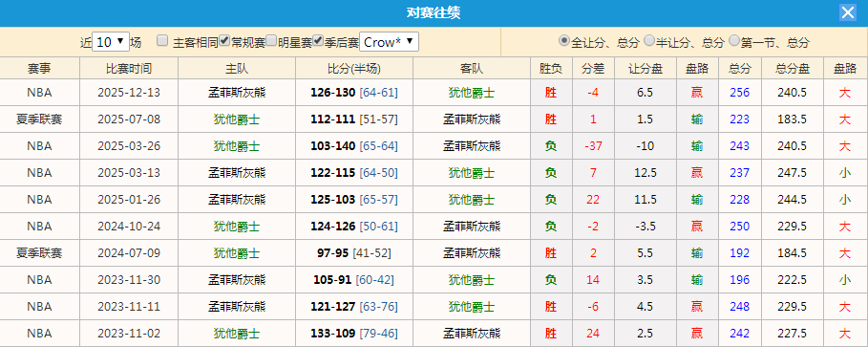Click the 让分盘 column header
Image resolution: width=868 pixels, height=347 pixels.
[x=646, y=68]
